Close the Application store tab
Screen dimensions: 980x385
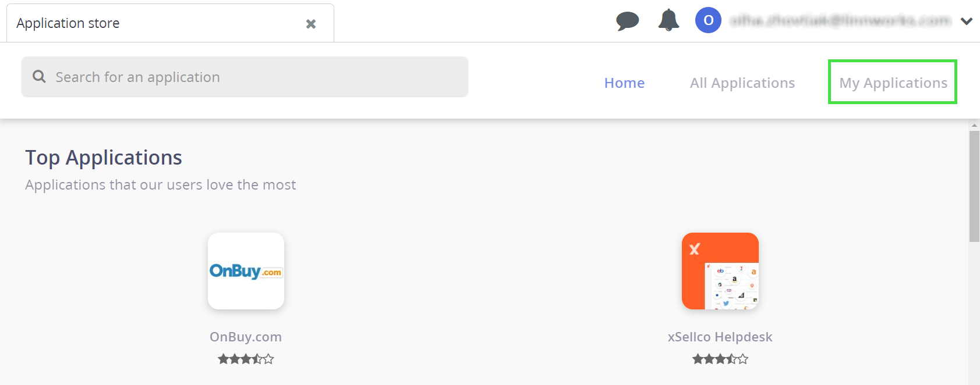click(x=311, y=24)
